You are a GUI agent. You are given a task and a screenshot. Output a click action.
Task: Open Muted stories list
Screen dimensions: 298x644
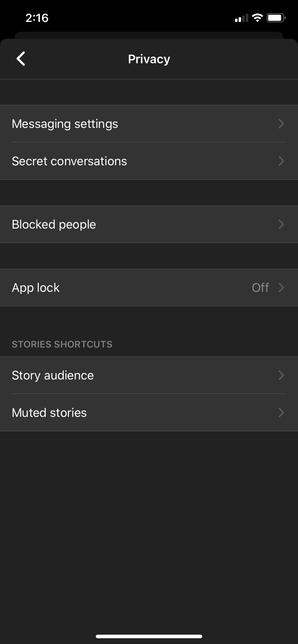tap(49, 413)
